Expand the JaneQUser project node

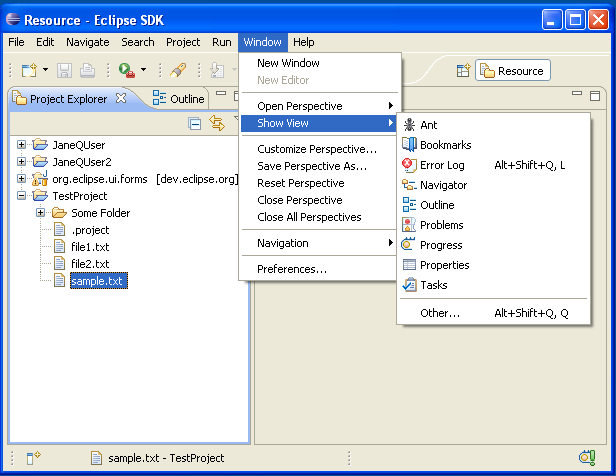point(22,145)
